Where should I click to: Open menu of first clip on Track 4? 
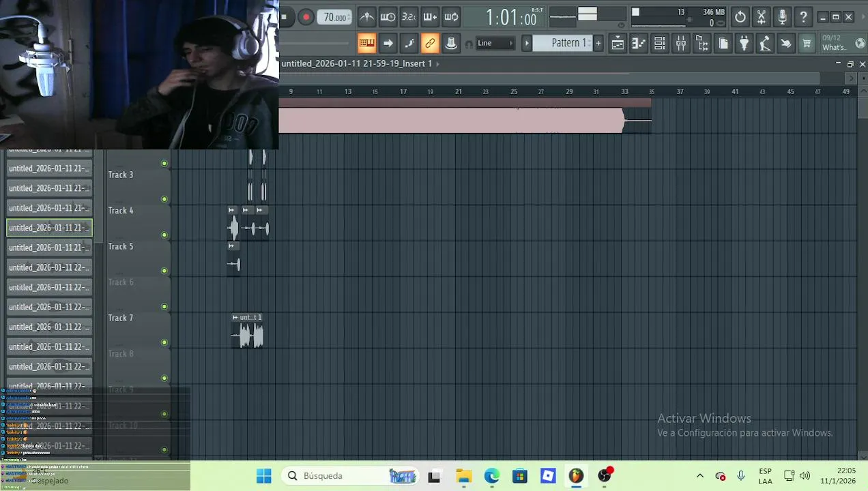point(232,210)
